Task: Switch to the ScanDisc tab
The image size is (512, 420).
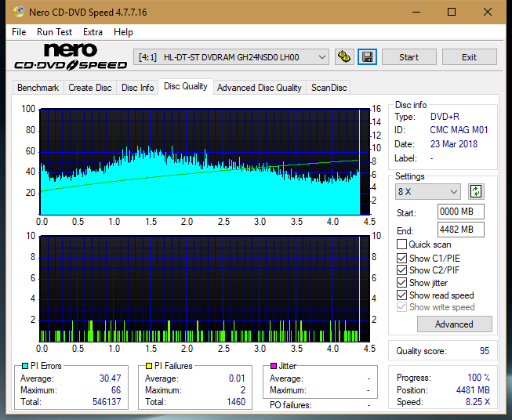Action: [x=329, y=88]
